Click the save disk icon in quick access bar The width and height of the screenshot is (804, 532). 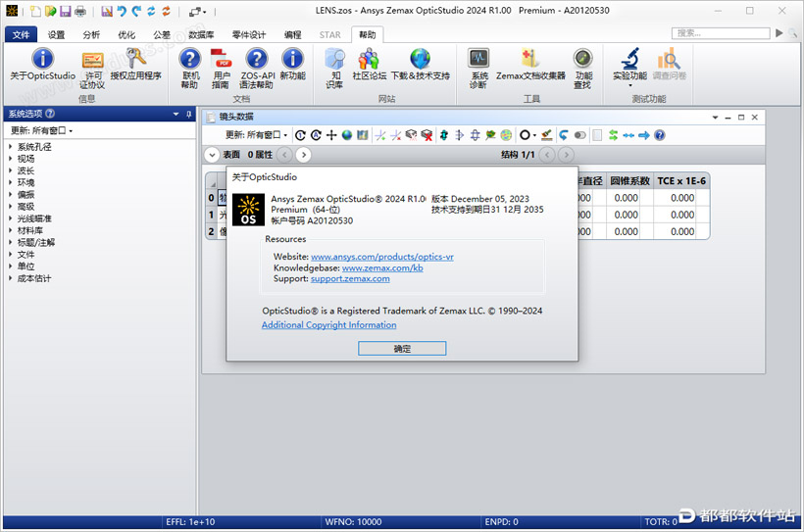(65, 11)
